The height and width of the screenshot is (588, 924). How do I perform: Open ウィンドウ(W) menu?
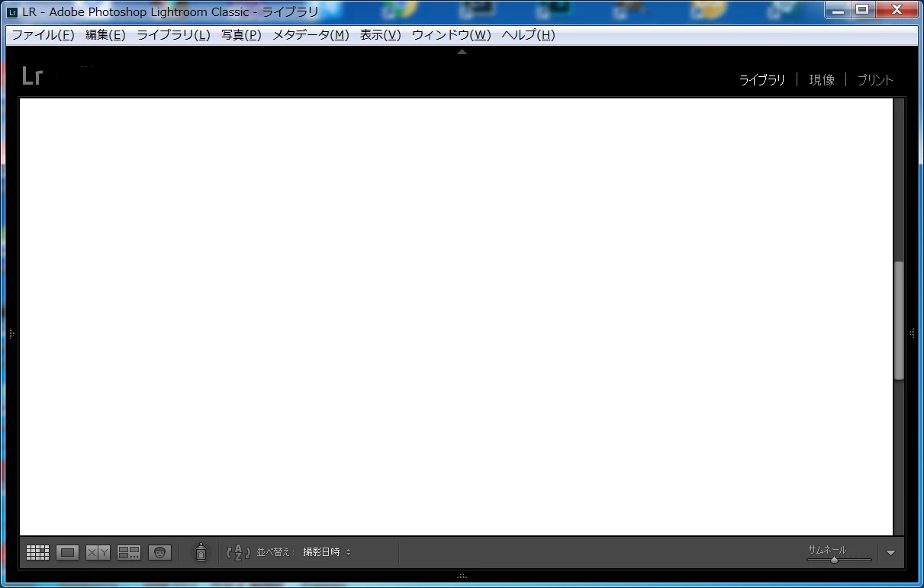[x=451, y=35]
